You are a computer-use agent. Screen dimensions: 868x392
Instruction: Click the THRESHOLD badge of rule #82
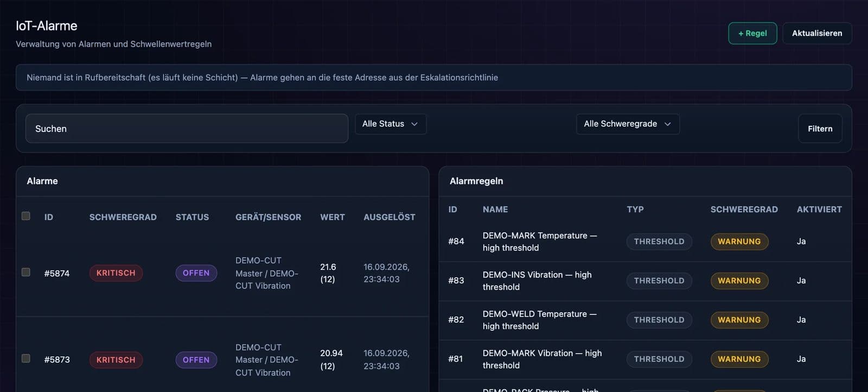coord(659,320)
